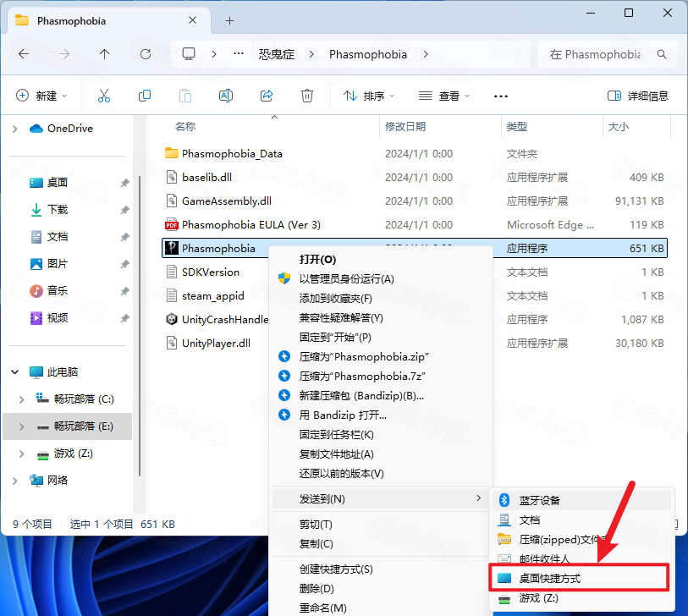Unpin 下载 from quick access
Screen dimensions: 688x616
pos(124,210)
